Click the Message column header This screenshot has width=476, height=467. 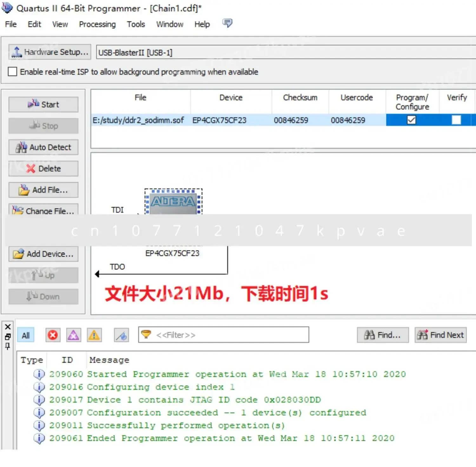click(x=109, y=360)
